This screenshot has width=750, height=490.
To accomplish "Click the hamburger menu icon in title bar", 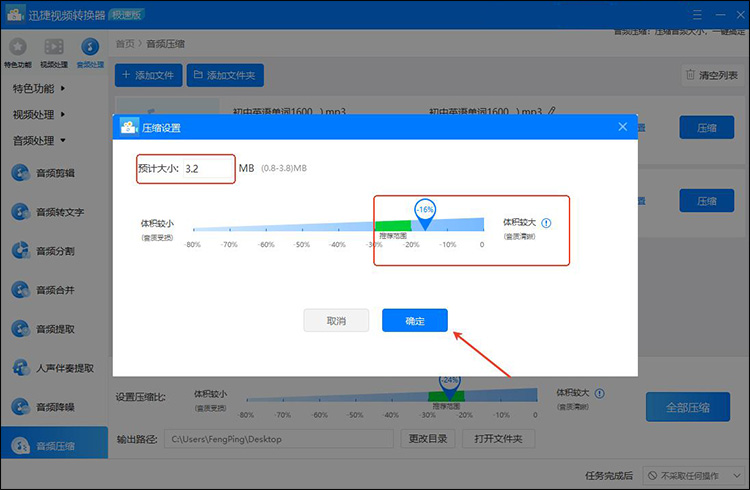I will tap(694, 16).
